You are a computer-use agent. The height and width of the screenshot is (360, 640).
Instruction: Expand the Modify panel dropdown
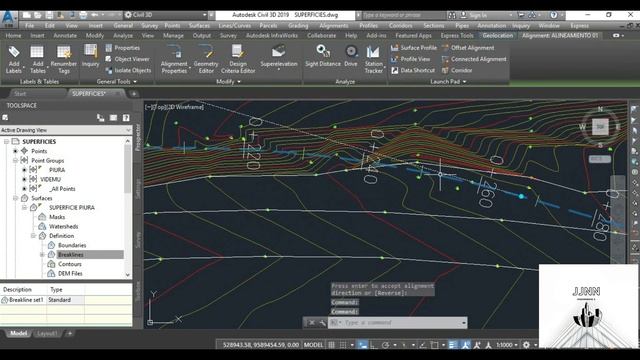click(228, 82)
